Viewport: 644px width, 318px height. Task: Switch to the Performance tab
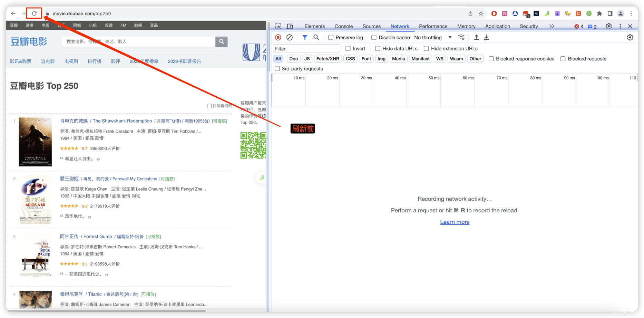[433, 26]
